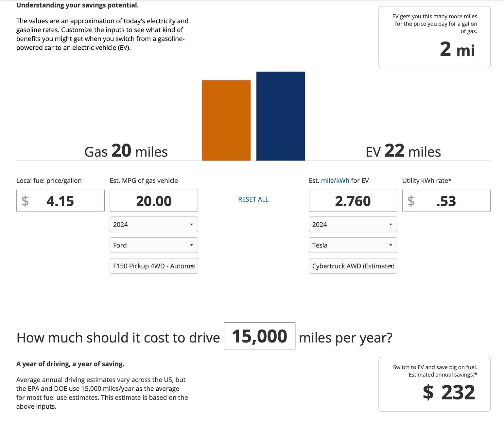Click the 2 mi extra miles box

434,37
